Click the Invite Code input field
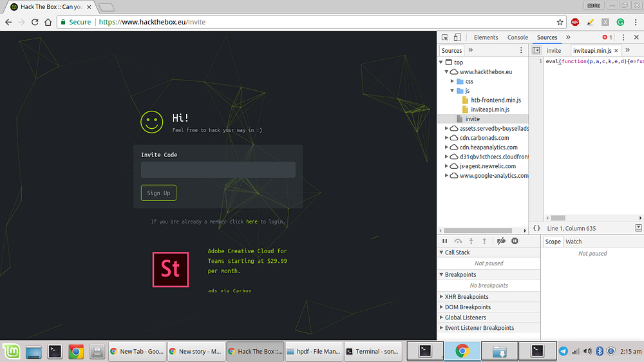This screenshot has height=362, width=644. click(x=218, y=169)
